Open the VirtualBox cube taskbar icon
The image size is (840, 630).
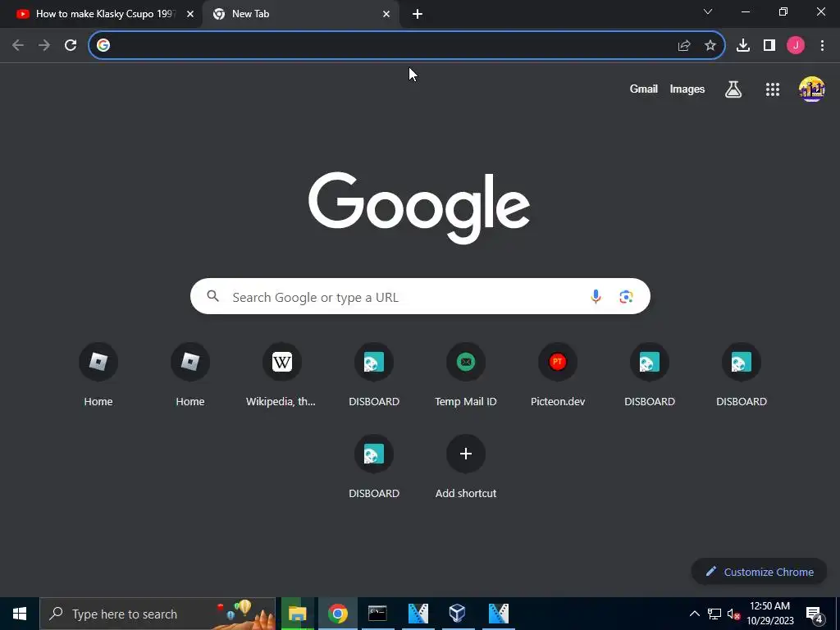click(x=458, y=614)
